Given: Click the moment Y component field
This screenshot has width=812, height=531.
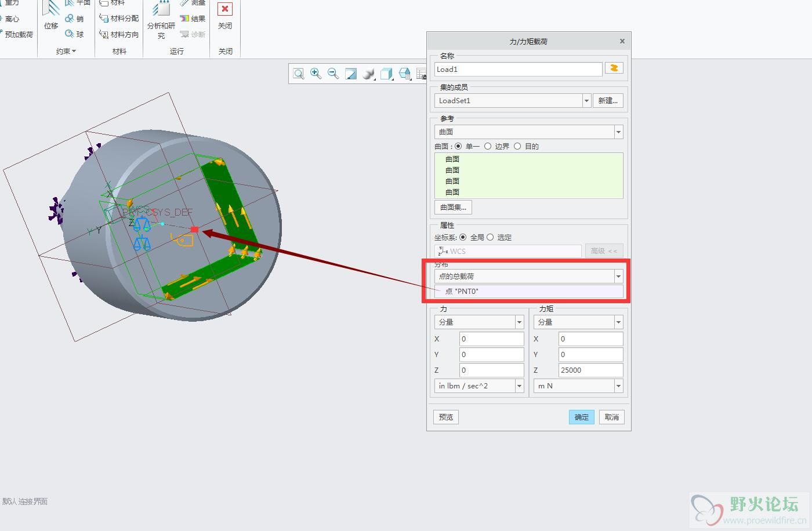Looking at the screenshot, I should tap(591, 354).
